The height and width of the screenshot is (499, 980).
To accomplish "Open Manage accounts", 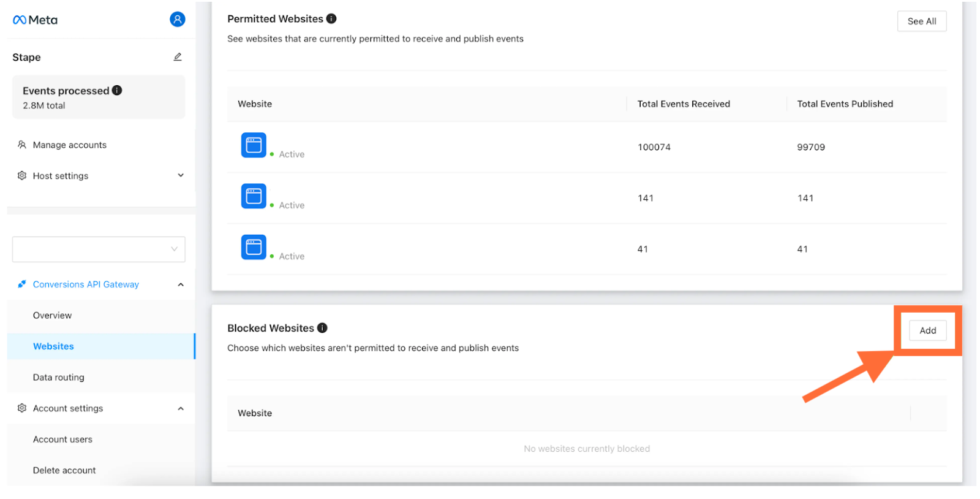I will [70, 145].
